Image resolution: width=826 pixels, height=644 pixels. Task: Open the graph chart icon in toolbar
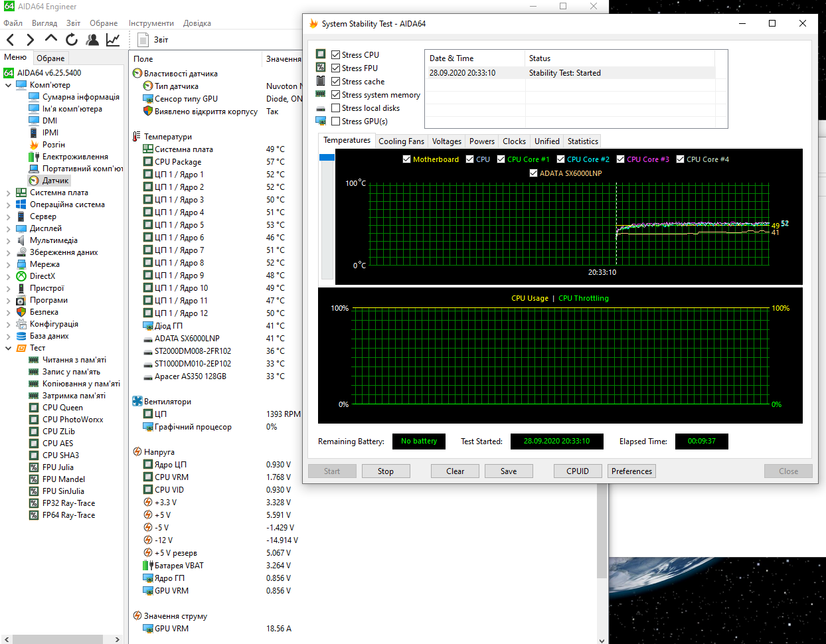[x=113, y=40]
